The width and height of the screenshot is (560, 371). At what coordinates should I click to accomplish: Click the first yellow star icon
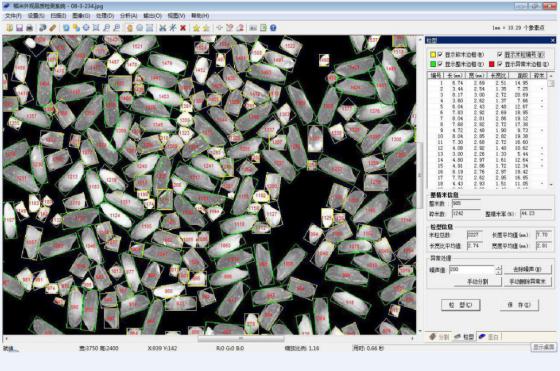(196, 28)
